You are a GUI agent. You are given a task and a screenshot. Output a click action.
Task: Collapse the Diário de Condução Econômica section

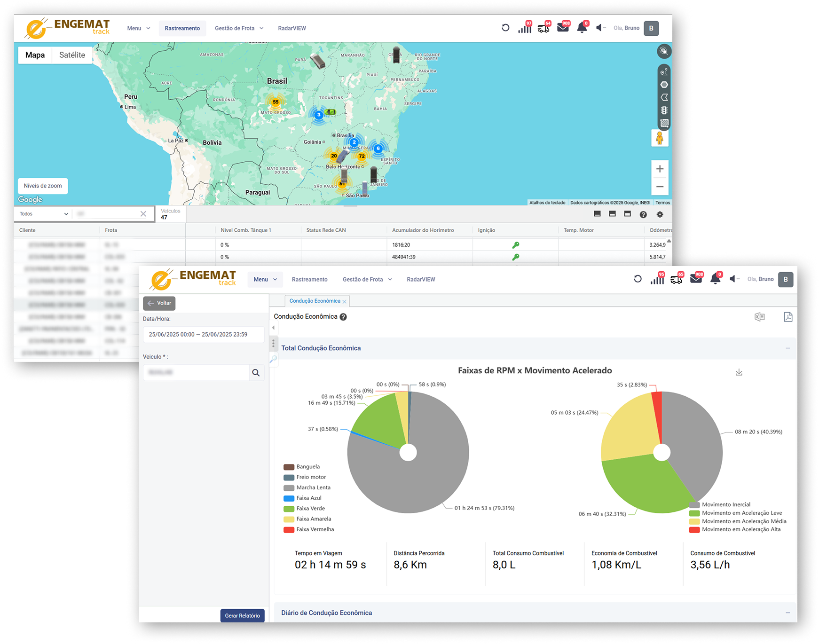click(x=787, y=613)
